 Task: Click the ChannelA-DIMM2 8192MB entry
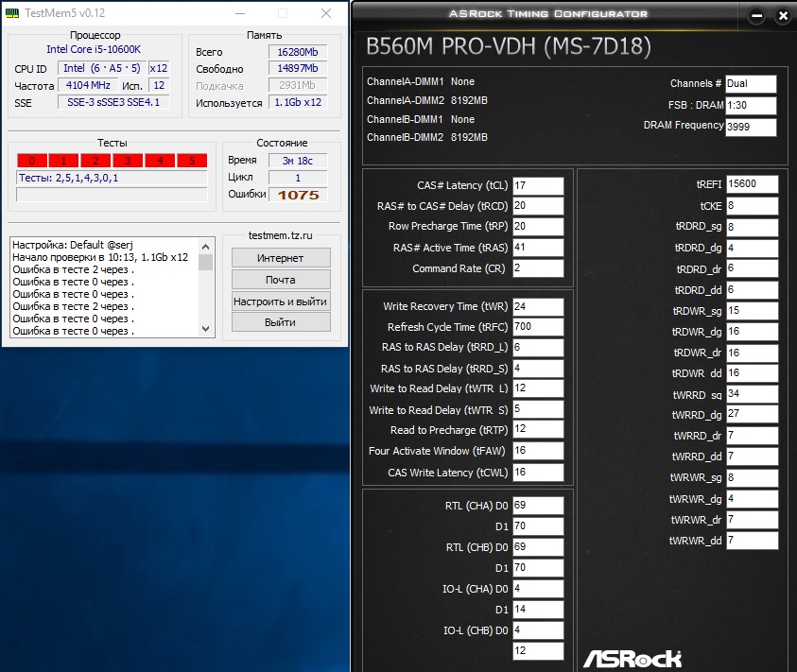427,100
